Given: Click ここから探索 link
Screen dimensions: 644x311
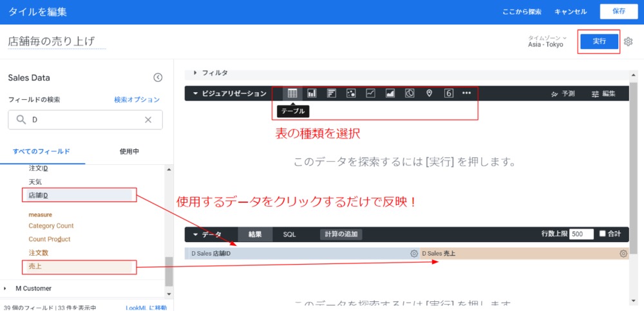Looking at the screenshot, I should pyautogui.click(x=522, y=12).
